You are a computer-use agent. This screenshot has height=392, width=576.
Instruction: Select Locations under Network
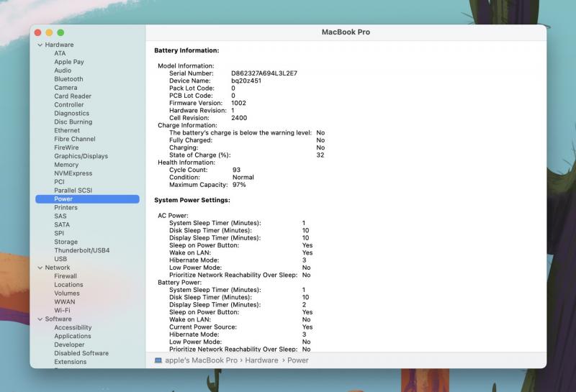68,284
